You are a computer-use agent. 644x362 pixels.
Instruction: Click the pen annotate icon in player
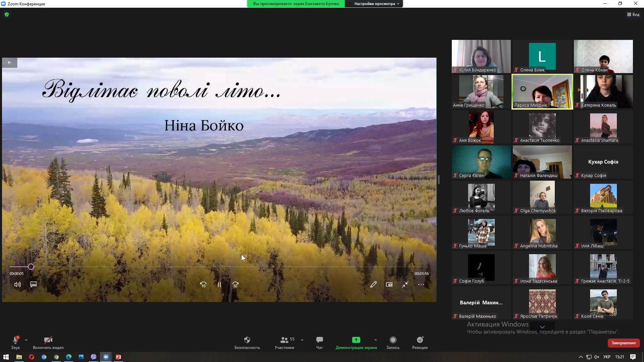373,285
